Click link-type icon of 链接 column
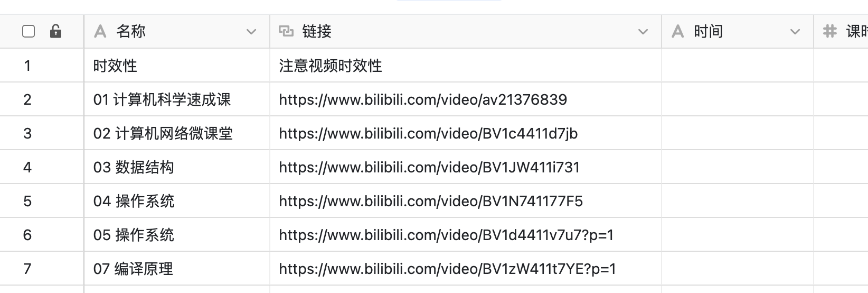868x293 pixels. click(286, 31)
